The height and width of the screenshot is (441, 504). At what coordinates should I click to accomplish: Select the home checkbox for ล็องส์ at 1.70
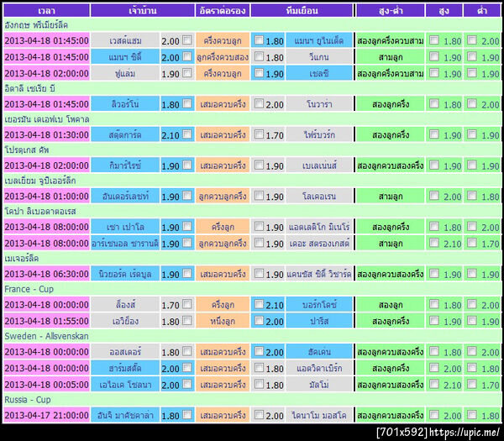pyautogui.click(x=186, y=304)
